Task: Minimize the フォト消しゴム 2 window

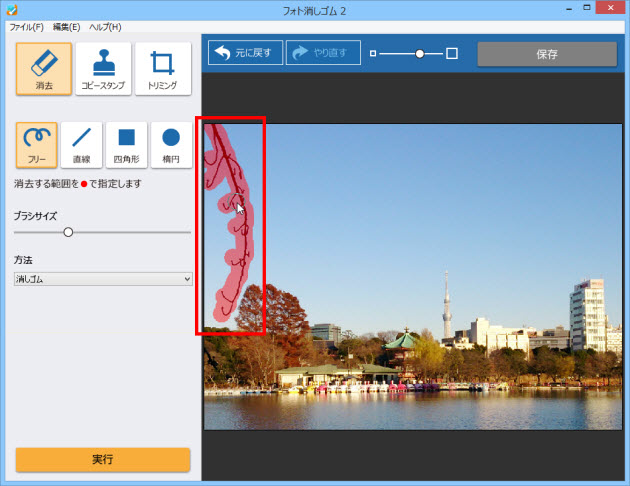Action: pos(569,9)
